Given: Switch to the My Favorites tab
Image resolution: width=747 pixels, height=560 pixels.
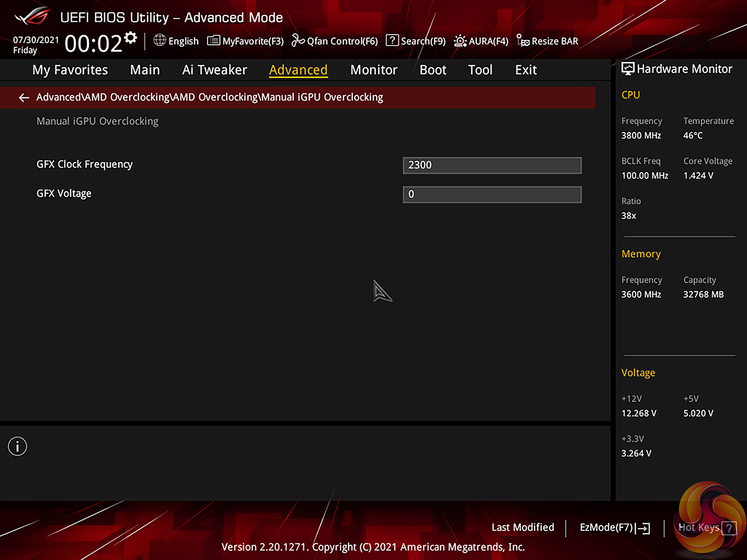Looking at the screenshot, I should click(70, 70).
